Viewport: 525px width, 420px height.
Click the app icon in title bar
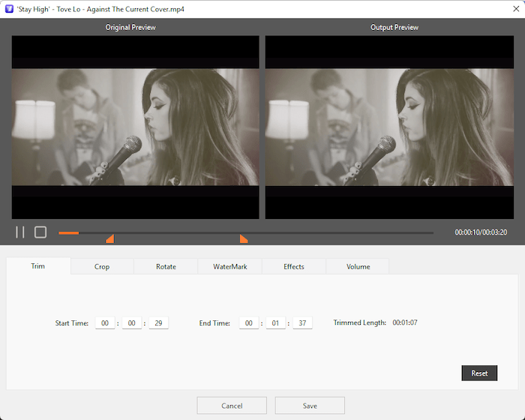point(9,9)
